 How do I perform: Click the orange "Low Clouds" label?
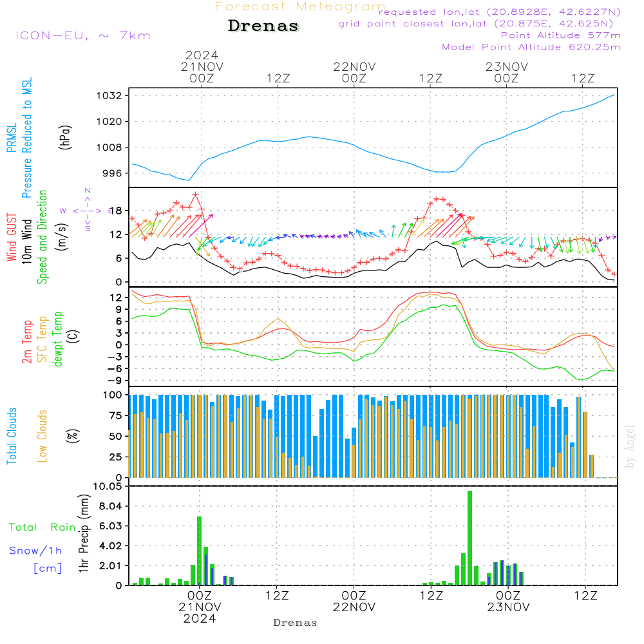pos(43,436)
